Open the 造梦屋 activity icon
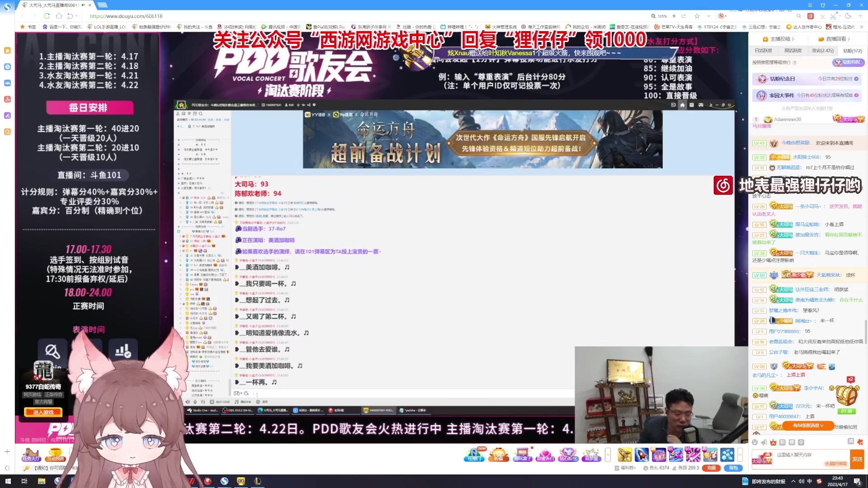 pos(591,454)
